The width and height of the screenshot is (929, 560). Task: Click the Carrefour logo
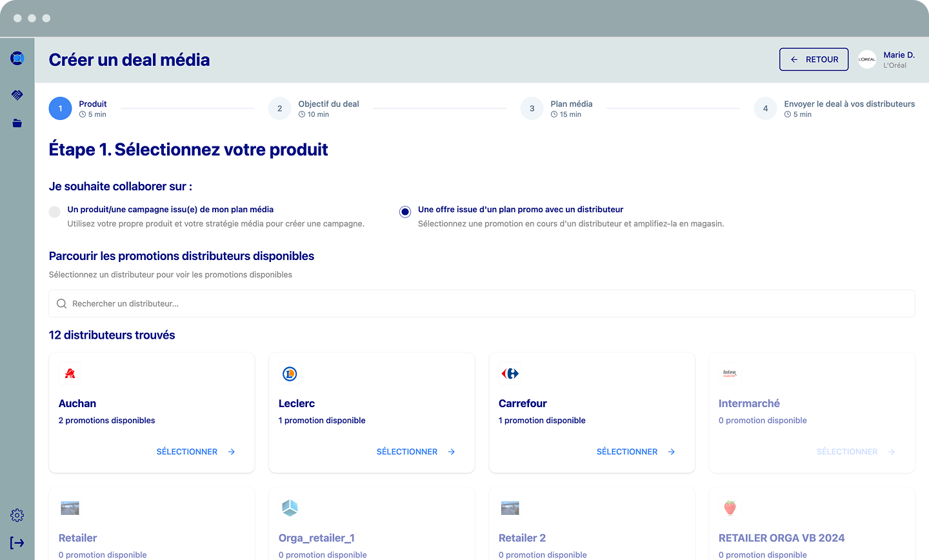[510, 374]
